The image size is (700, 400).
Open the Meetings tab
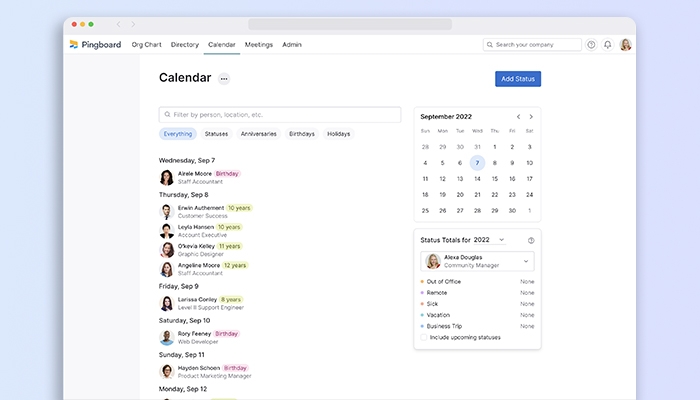tap(258, 45)
